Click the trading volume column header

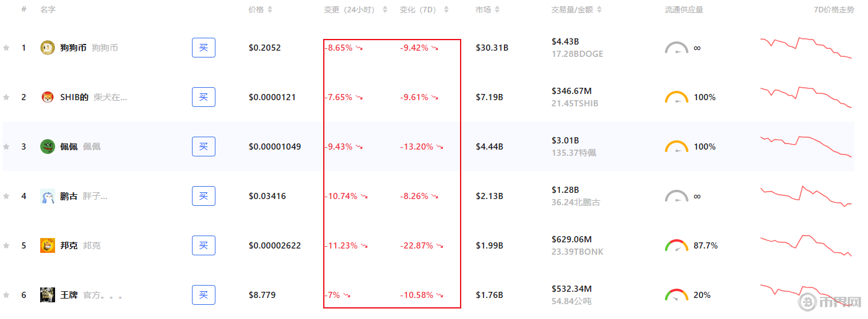[572, 10]
